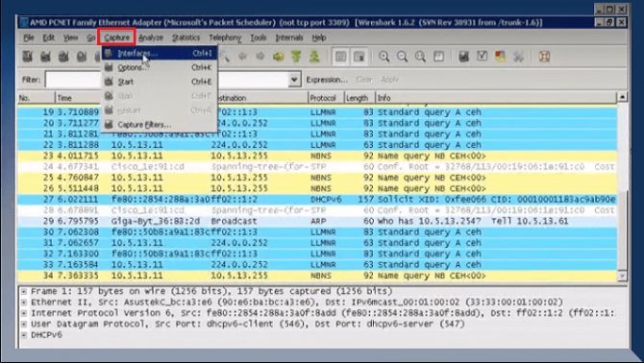This screenshot has width=644, height=363.
Task: Click the Start capture toolbar icon
Action: (63, 57)
